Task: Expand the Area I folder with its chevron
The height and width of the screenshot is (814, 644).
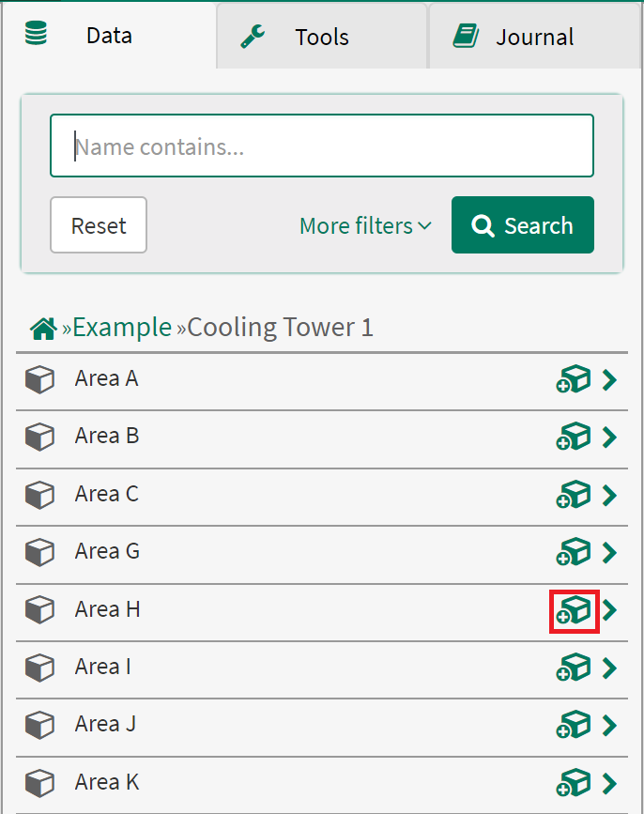Action: click(x=610, y=668)
